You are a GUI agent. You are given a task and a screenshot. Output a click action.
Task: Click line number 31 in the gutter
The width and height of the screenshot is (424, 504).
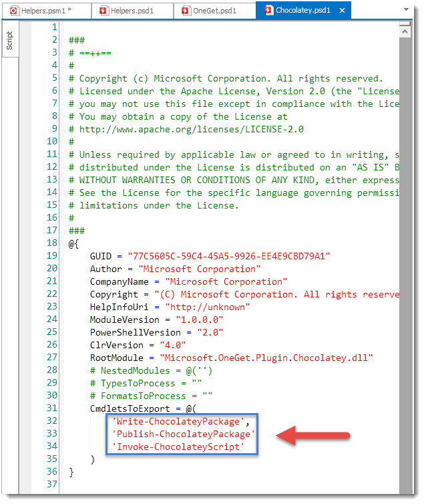[52, 408]
